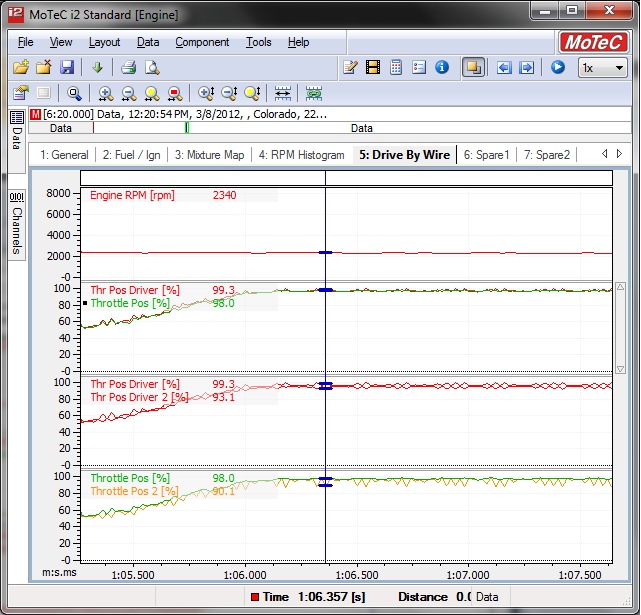Open the Data menu
The image size is (641, 615).
tap(148, 42)
